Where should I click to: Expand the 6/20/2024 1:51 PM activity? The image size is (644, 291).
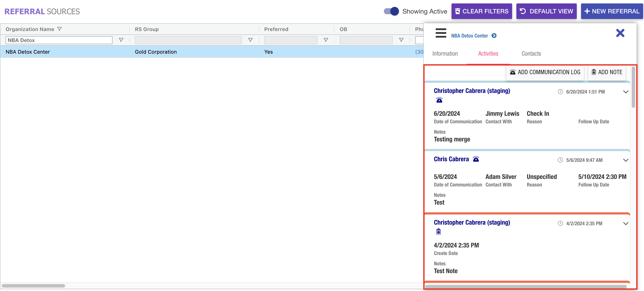pos(625,92)
